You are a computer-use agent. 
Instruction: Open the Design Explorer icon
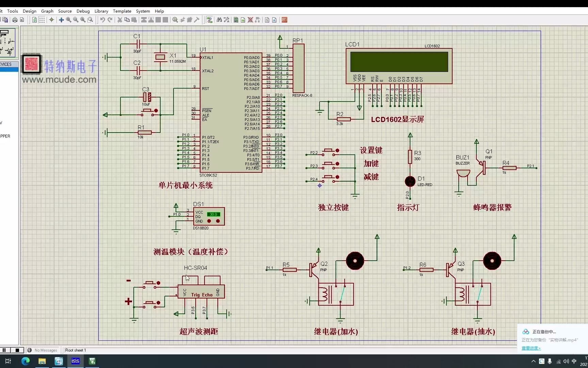coord(236,20)
